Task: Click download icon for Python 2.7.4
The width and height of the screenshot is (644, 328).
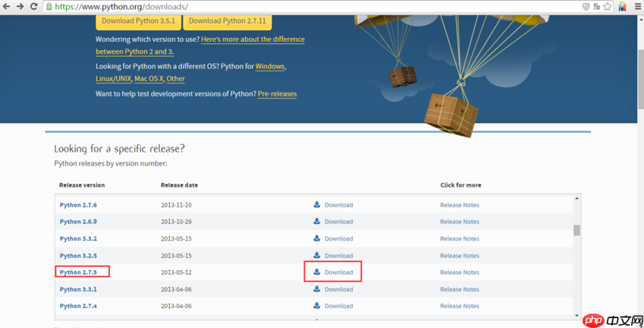Action: [x=316, y=305]
